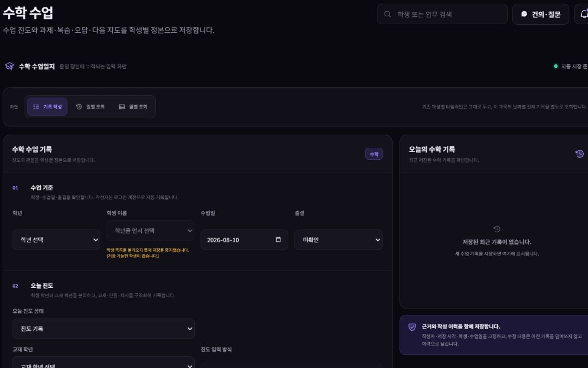Click the 학생 또는 업무 검색 search field

[x=442, y=14]
